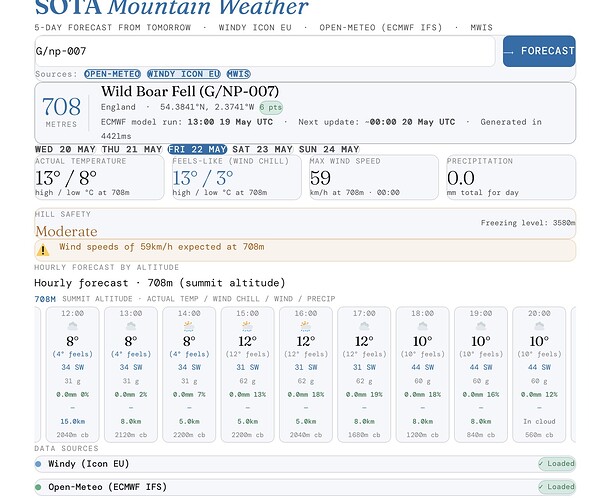
Task: Click the blue dot beside Windy (Icon EU)
Action: click(38, 464)
